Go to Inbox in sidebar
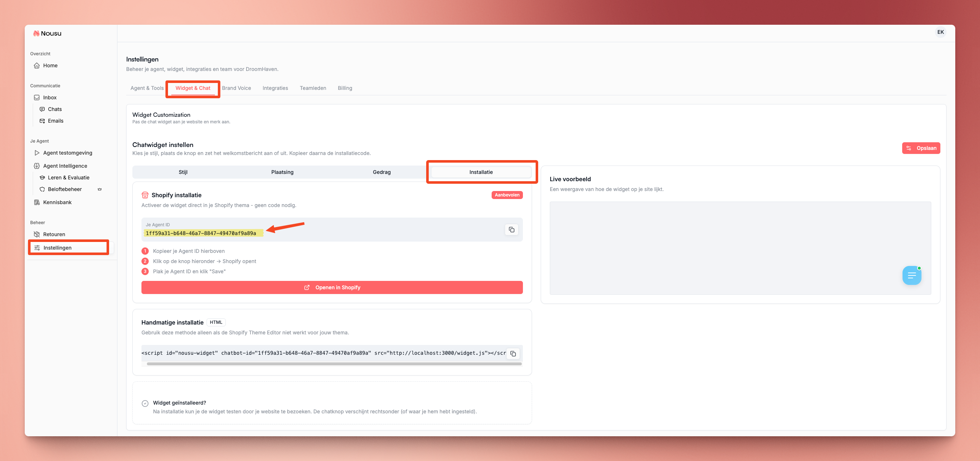980x461 pixels. (49, 98)
